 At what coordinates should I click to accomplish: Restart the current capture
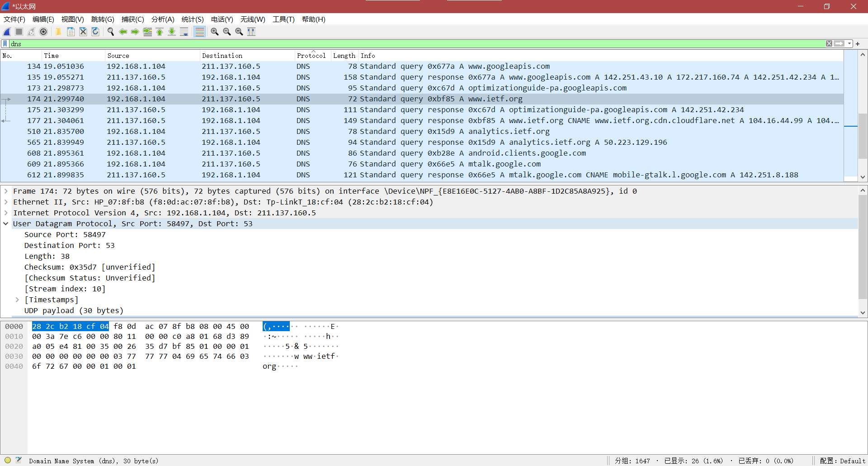(31, 32)
